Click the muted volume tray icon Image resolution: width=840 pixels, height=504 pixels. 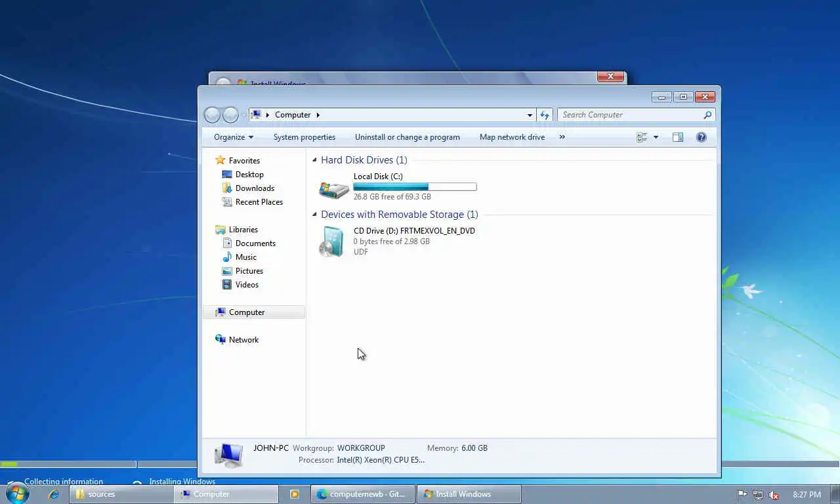pos(774,495)
